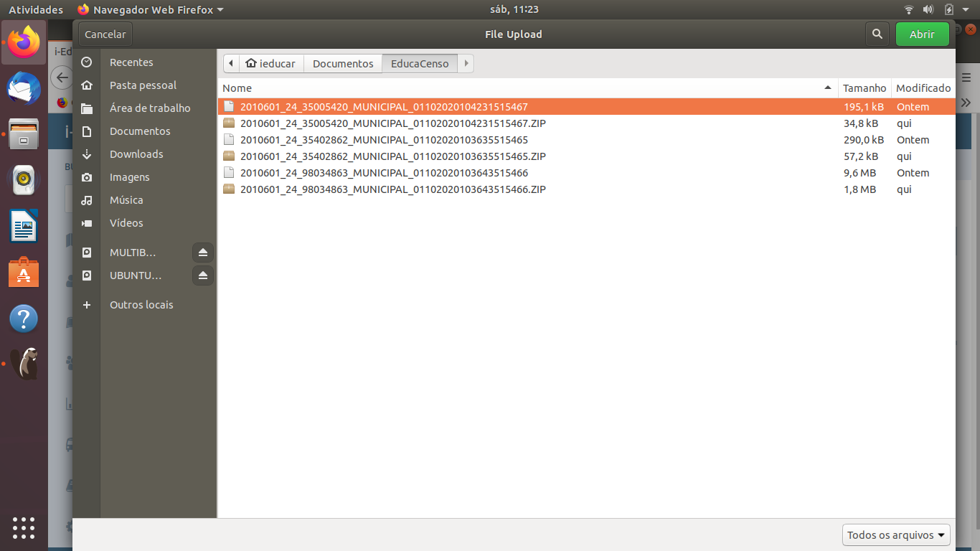Open Vídeos in the sidebar
The width and height of the screenshot is (980, 551).
pos(126,223)
